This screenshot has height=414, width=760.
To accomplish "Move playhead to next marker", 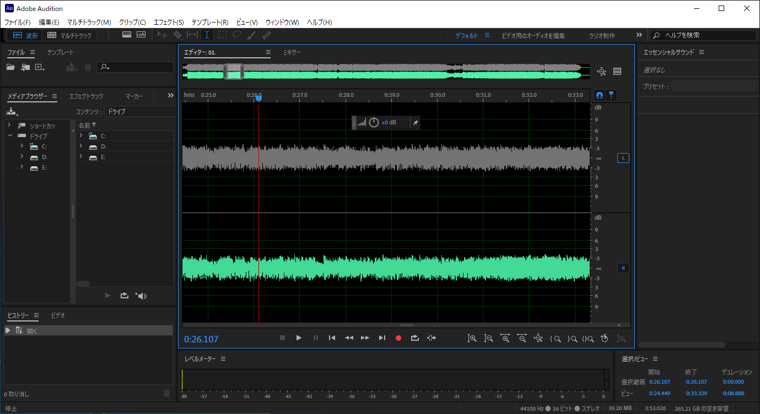I will (382, 338).
